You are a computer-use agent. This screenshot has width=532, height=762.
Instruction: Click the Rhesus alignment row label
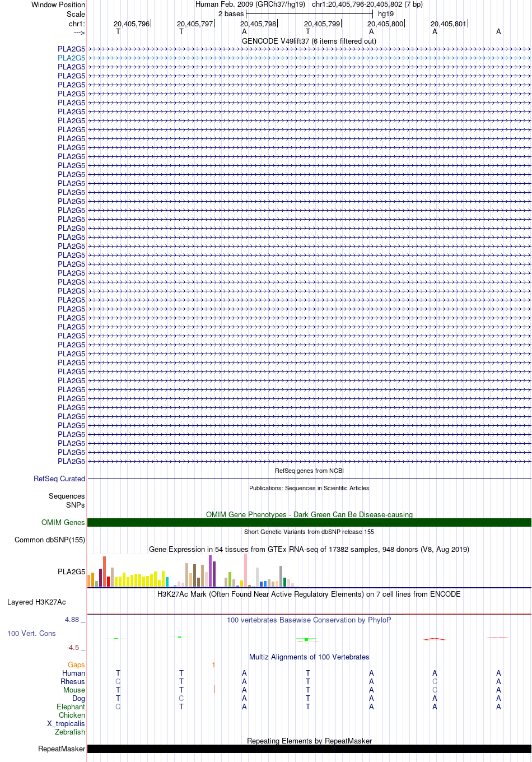coord(73,682)
